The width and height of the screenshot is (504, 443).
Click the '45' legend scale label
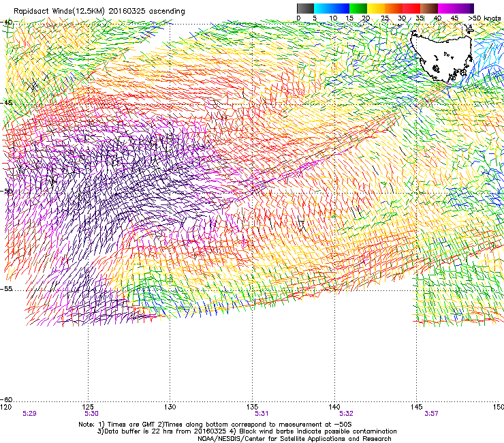click(454, 18)
